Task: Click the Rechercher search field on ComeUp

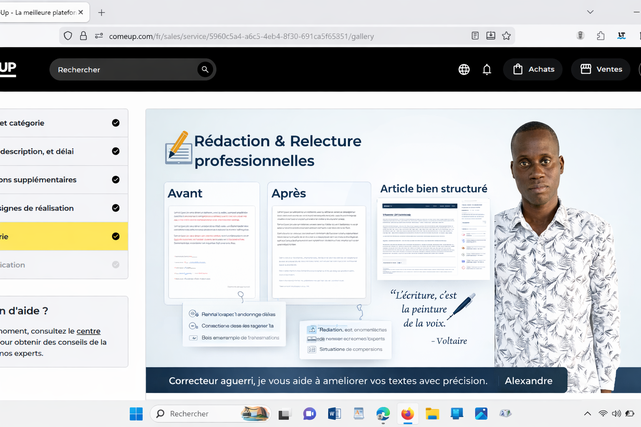Action: point(125,70)
